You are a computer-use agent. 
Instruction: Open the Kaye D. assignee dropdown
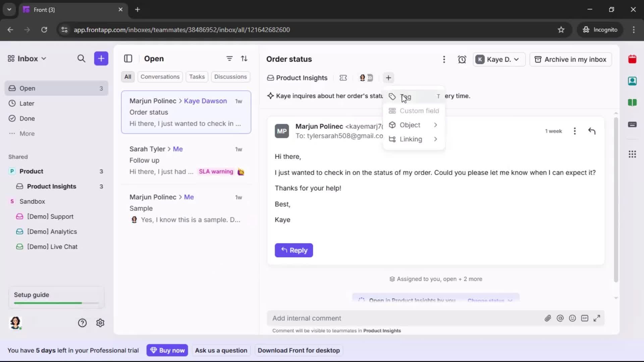tap(499, 59)
